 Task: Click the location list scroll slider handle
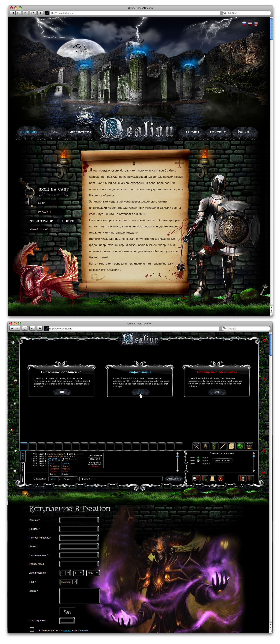pyautogui.click(x=253, y=456)
